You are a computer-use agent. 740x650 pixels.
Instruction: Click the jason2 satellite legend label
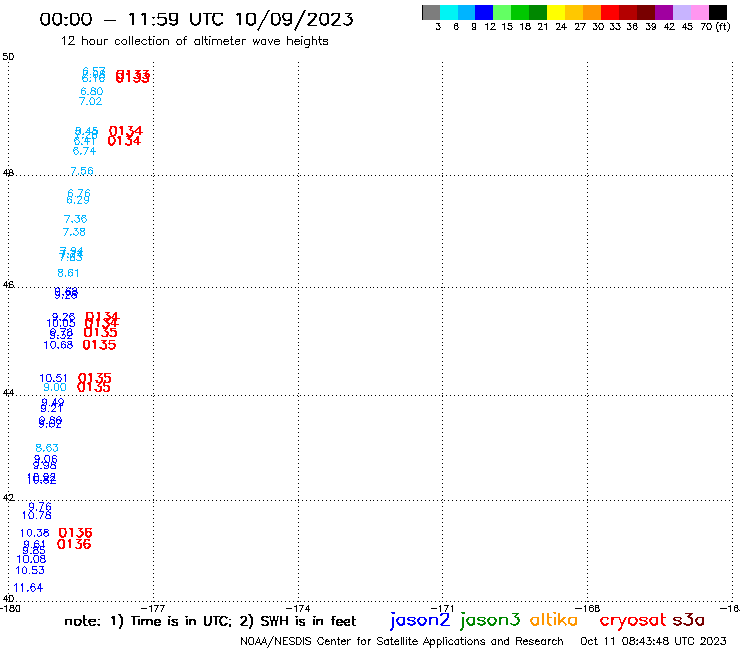420,620
